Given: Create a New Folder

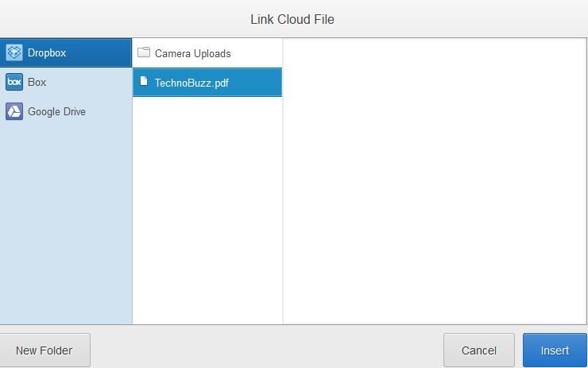Looking at the screenshot, I should click(44, 351).
